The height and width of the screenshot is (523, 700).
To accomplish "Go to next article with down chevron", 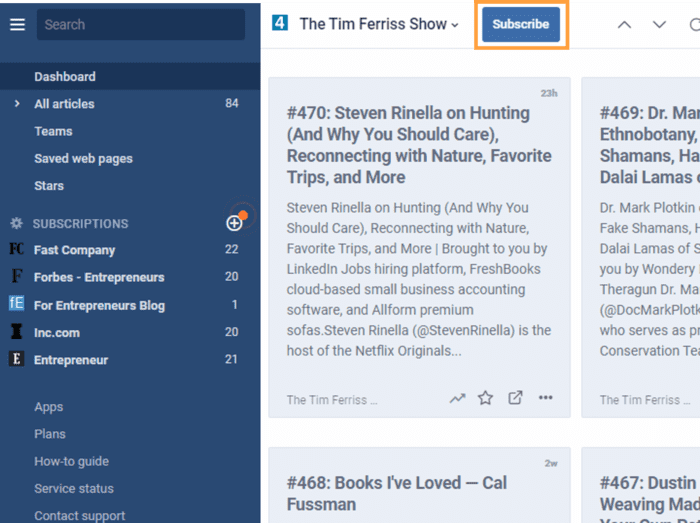I will pos(659,25).
